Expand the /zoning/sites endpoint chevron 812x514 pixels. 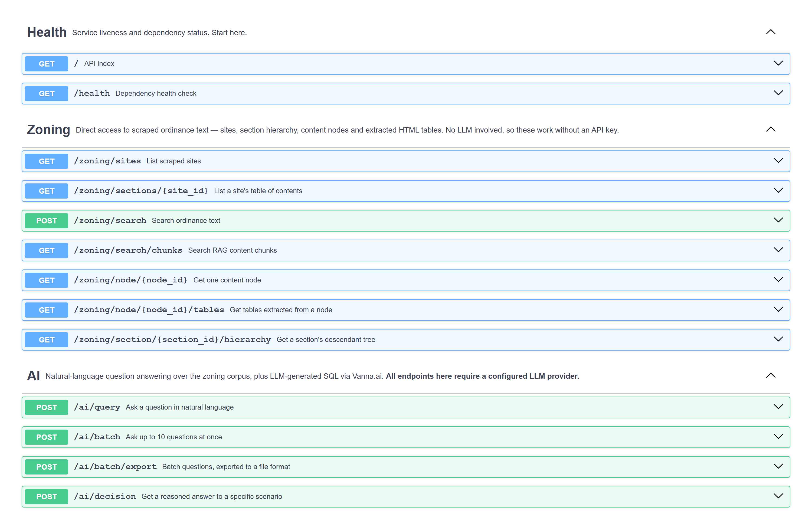pyautogui.click(x=778, y=161)
